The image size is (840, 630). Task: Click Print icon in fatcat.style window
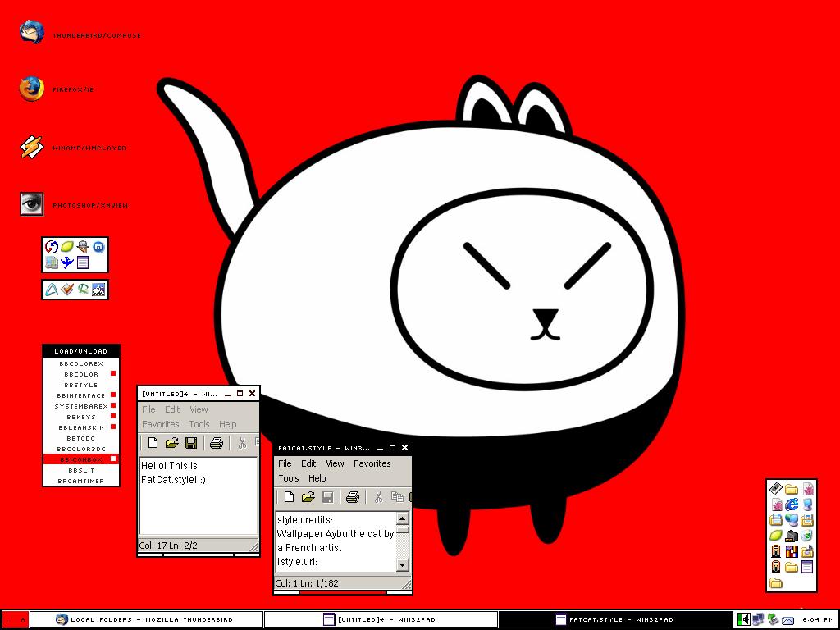(x=353, y=497)
